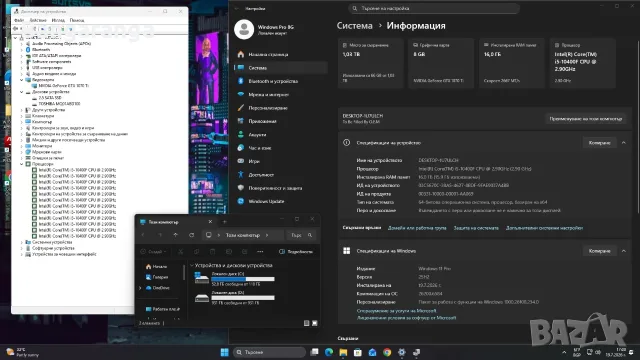The width and height of the screenshot is (640, 360).
Task: Open Time and language settings
Action: [x=260, y=148]
